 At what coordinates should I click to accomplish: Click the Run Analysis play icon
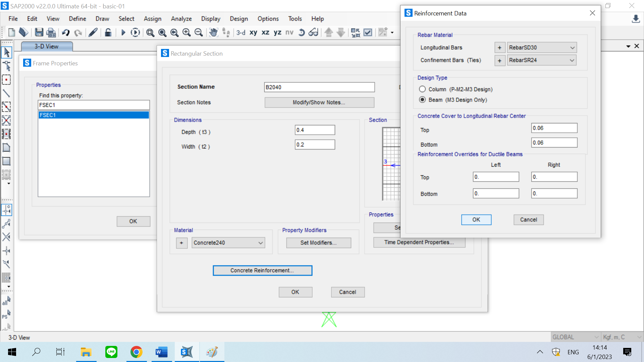(123, 33)
